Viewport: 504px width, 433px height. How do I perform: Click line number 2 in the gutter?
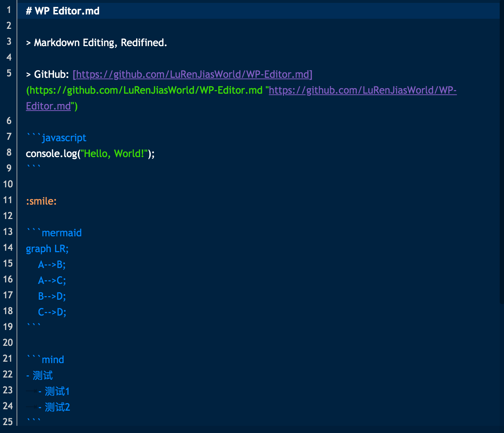tap(9, 26)
